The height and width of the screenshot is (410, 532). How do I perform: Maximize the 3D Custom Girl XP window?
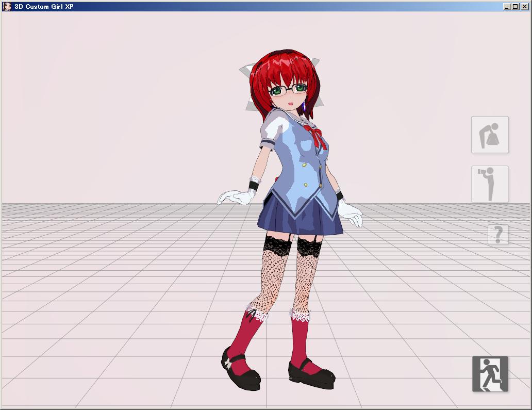(x=516, y=7)
